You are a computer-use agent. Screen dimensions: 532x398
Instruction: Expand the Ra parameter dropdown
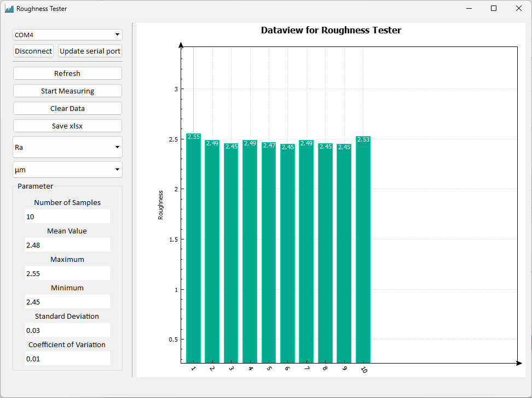tap(67, 147)
